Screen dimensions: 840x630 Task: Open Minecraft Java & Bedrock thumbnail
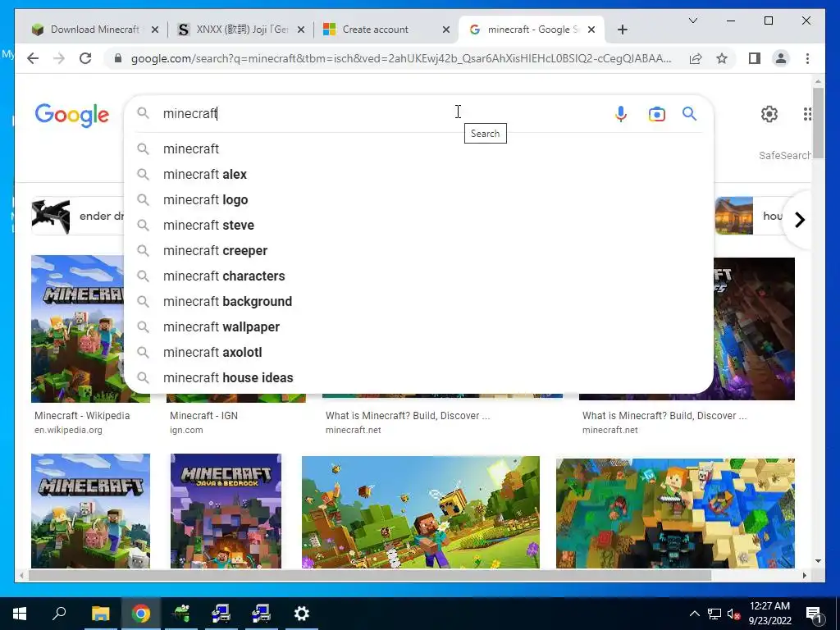(x=226, y=511)
